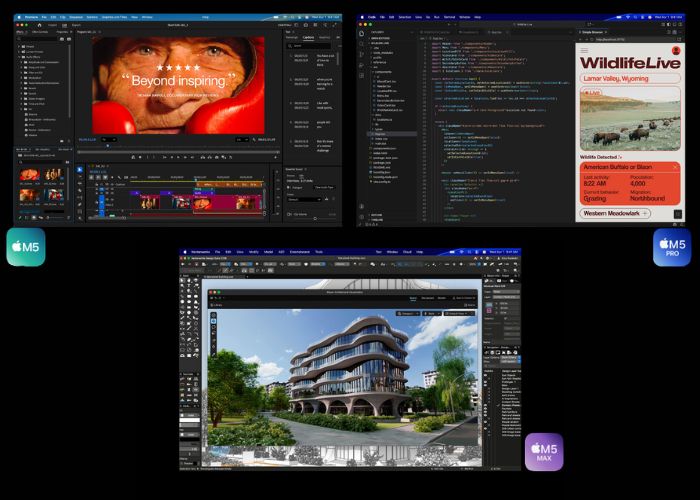
Task: Open Premiere timeline display settings wrench
Action: [119, 178]
